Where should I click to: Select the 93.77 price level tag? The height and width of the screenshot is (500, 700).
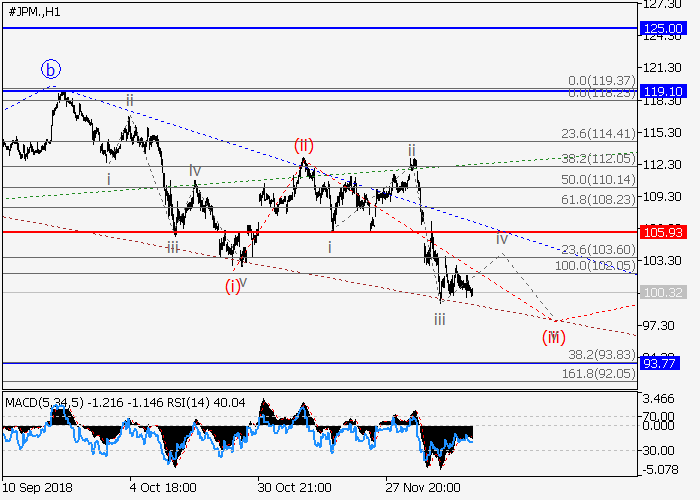point(659,364)
